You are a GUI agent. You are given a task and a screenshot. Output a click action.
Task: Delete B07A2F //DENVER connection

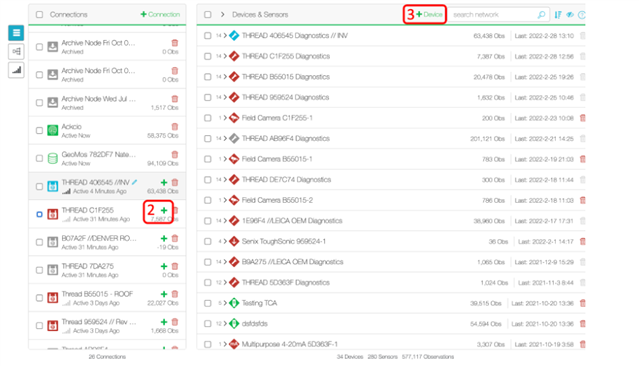click(175, 238)
